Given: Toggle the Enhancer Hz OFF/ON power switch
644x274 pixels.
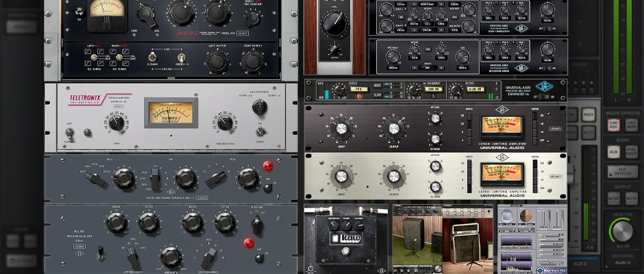Looking at the screenshot, I should 544,97.
